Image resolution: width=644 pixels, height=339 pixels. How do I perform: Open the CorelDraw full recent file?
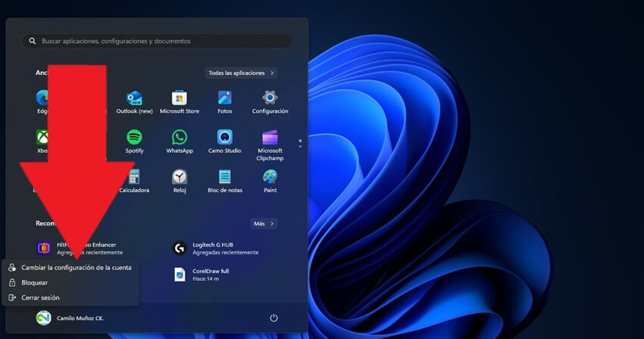[202, 275]
